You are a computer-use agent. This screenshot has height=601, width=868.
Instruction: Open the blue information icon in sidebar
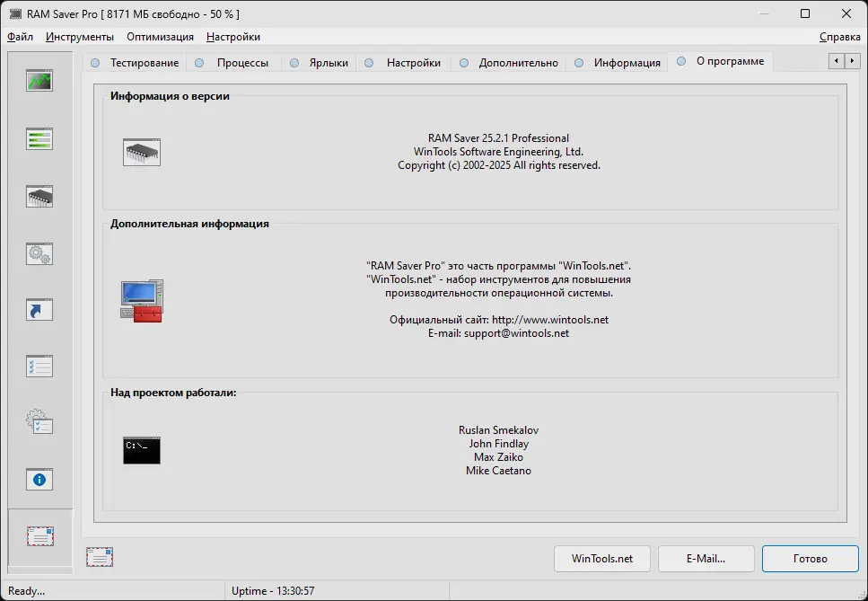(x=39, y=480)
